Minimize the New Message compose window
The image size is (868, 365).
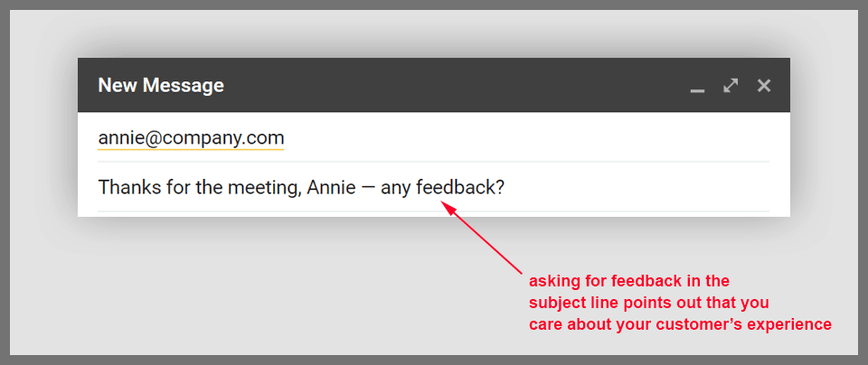(x=697, y=87)
